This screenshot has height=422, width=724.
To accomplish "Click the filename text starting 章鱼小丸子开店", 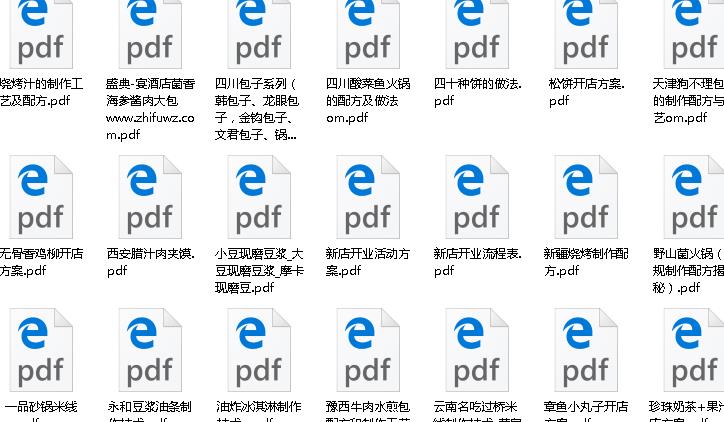I will pos(586,411).
